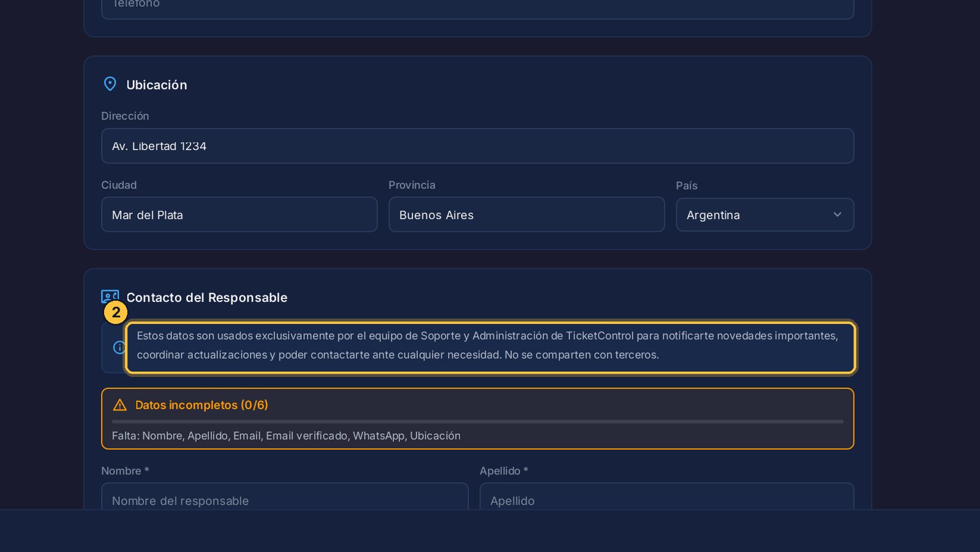The width and height of the screenshot is (980, 552).
Task: Click the Ciudad field with Mar del Plata
Action: (239, 214)
